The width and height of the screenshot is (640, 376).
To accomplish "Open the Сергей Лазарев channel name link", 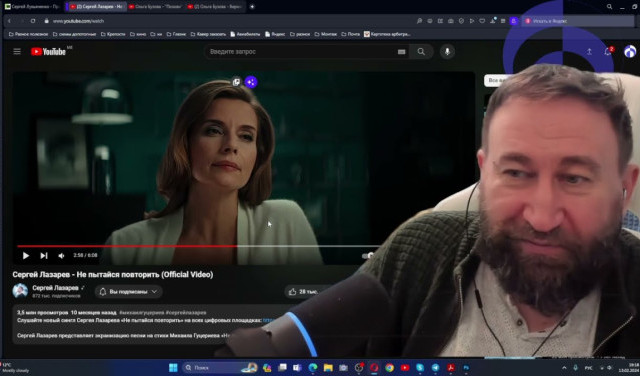I will click(x=55, y=287).
